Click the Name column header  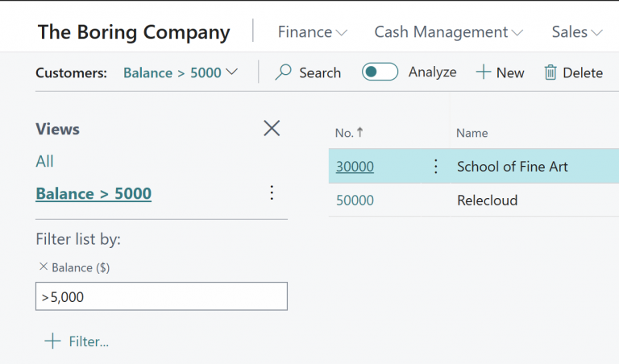pos(472,133)
